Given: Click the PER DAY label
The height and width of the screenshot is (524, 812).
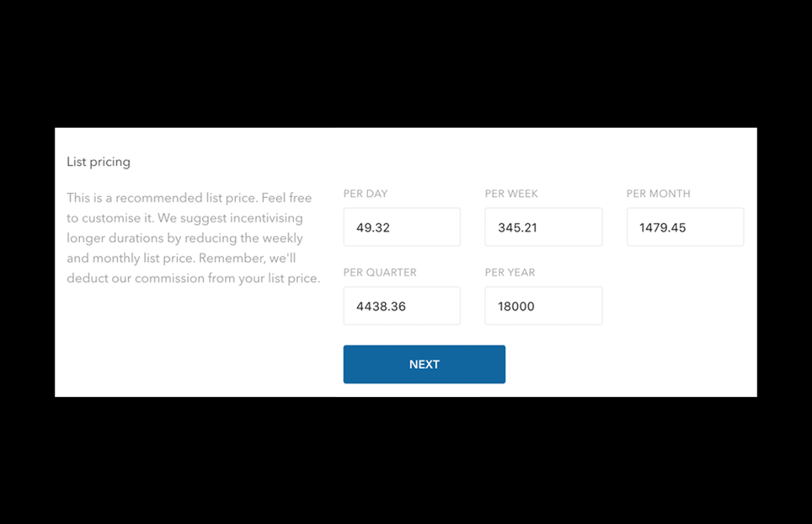Looking at the screenshot, I should [x=366, y=193].
